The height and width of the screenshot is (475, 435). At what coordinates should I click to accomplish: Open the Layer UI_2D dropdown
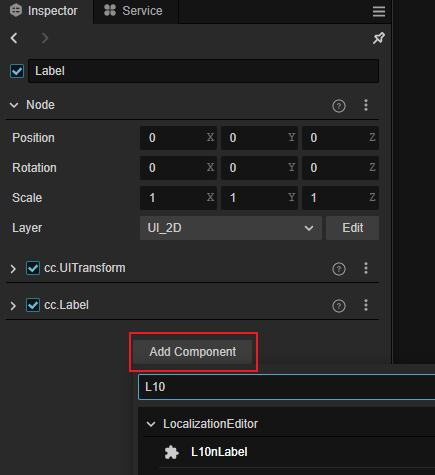pyautogui.click(x=231, y=228)
